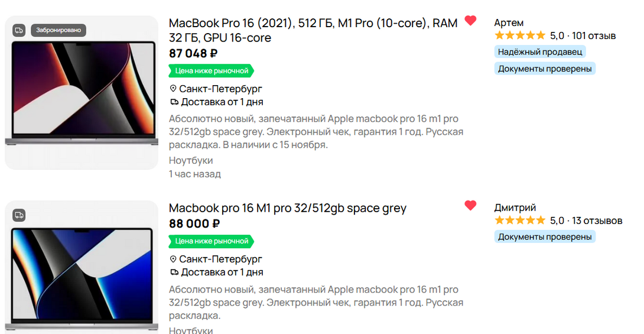
Task: Click the 'Забронировано' badge on first photo
Action: (x=58, y=30)
